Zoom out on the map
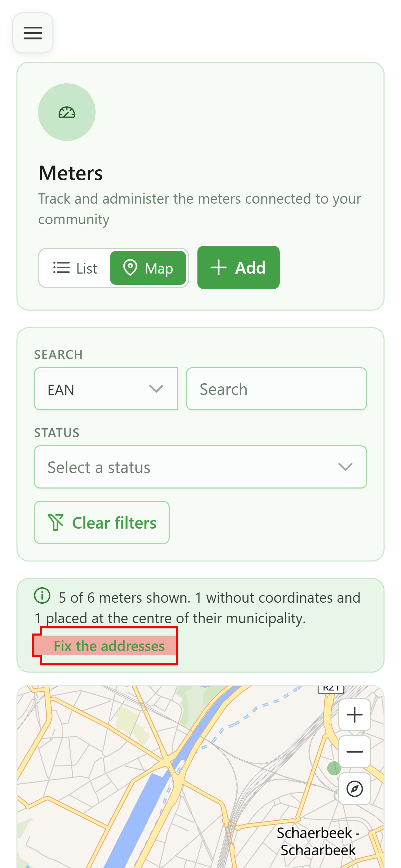Screen dimensions: 401x868 (x=354, y=752)
